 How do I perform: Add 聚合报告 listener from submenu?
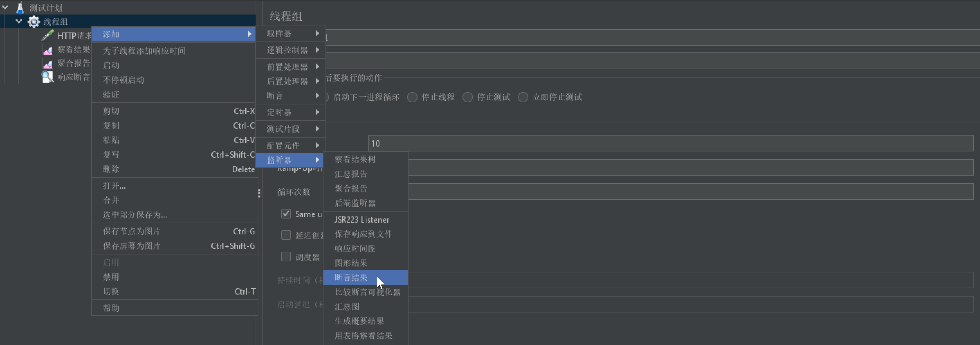pyautogui.click(x=366, y=188)
